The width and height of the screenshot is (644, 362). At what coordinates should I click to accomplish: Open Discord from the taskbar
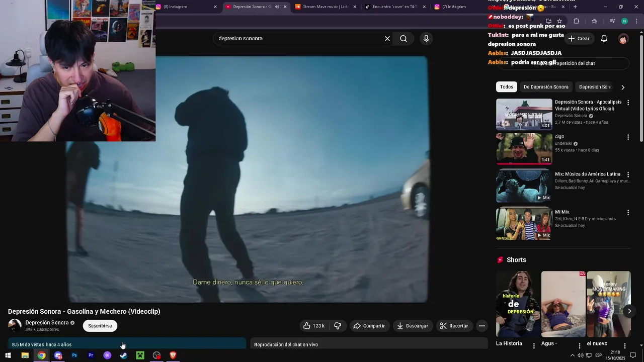coord(58,355)
